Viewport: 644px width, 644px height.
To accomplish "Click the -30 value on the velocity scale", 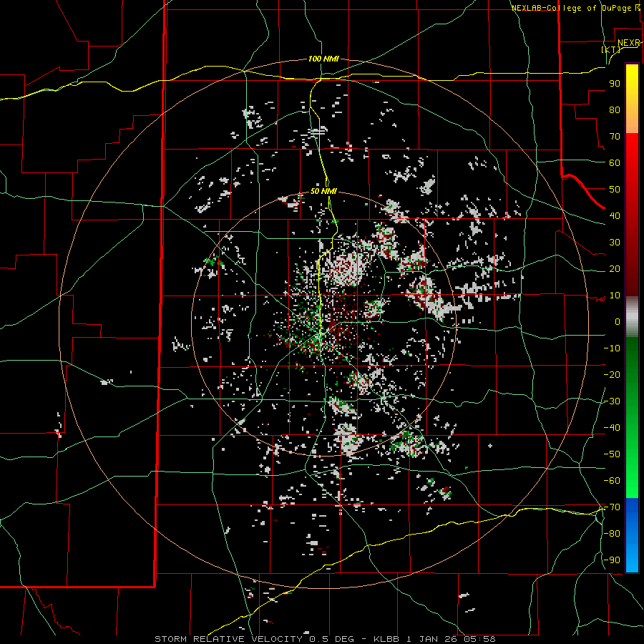I will (x=612, y=401).
